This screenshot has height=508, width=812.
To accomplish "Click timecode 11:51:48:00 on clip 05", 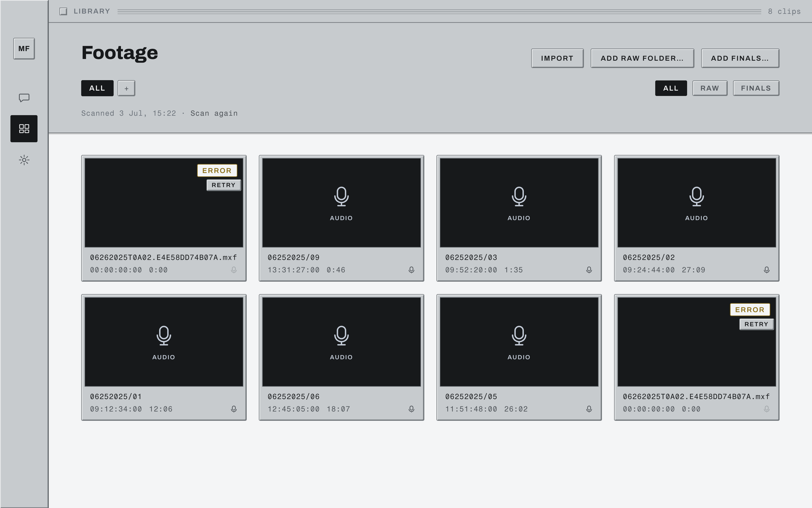I will [471, 409].
